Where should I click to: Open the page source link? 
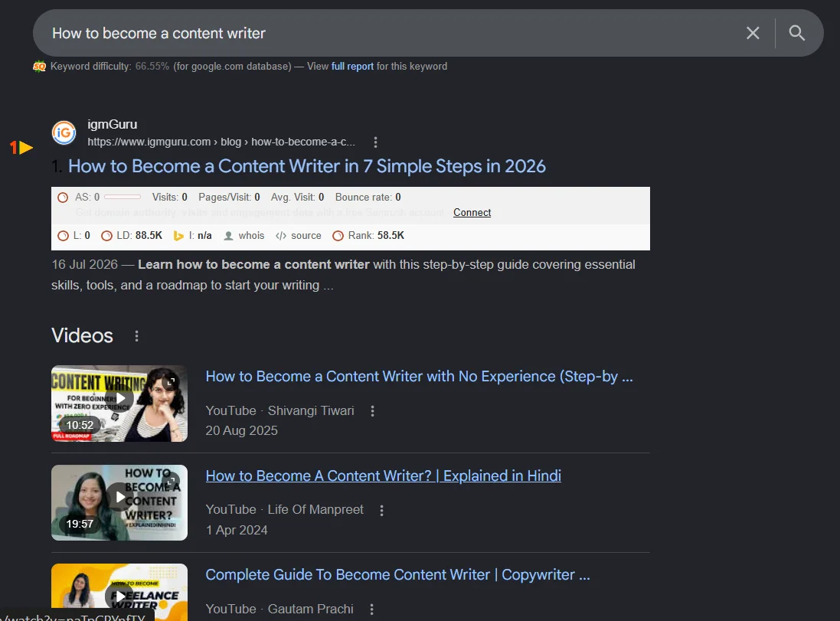pos(306,236)
